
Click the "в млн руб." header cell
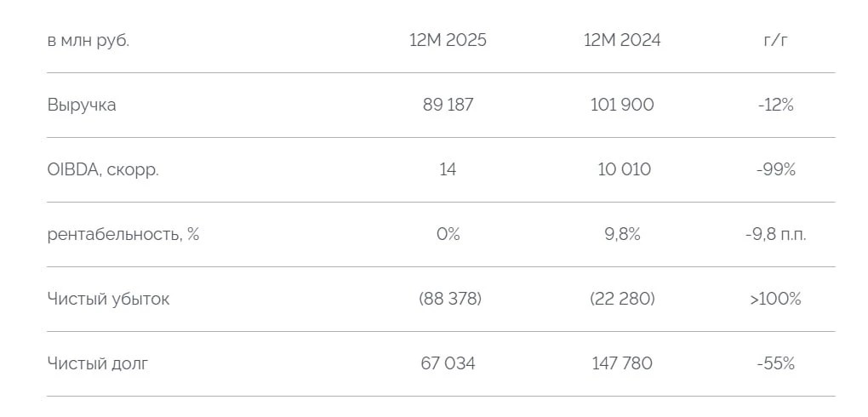click(89, 41)
